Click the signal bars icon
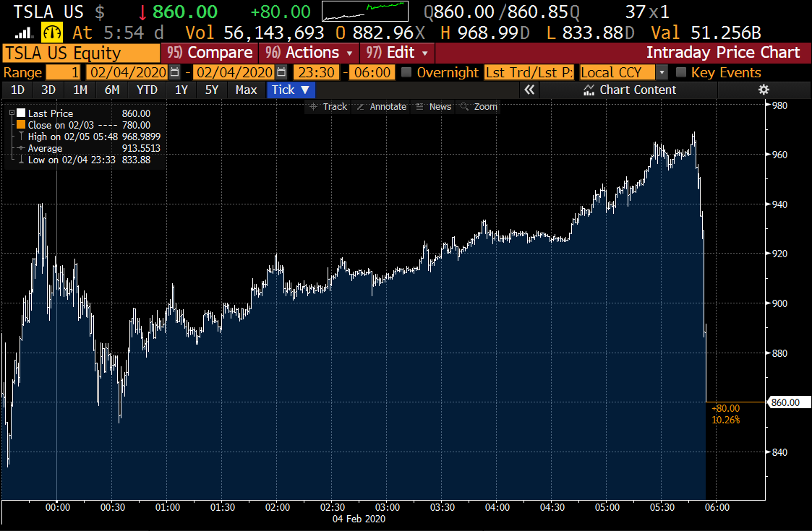The height and width of the screenshot is (531, 812). click(x=22, y=34)
